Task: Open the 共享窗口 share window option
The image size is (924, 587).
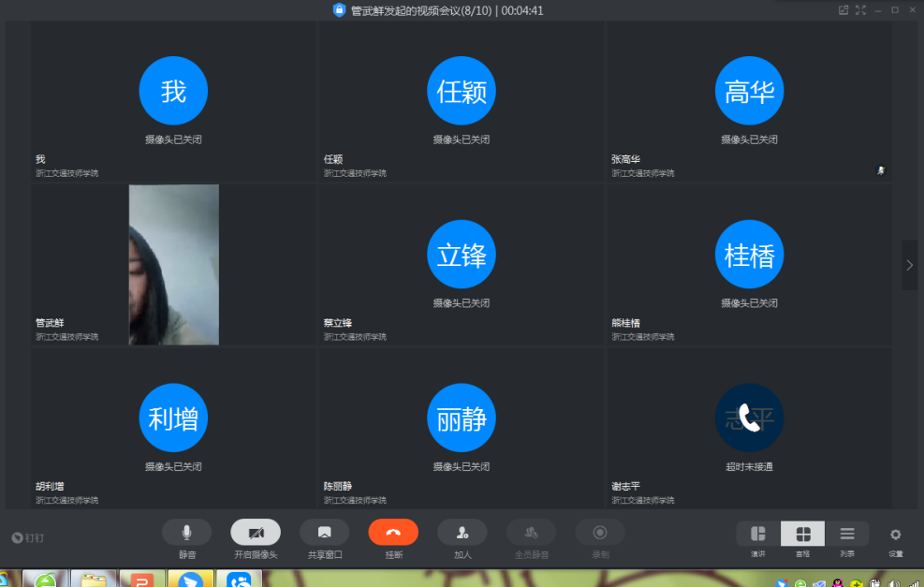Action: pyautogui.click(x=324, y=532)
